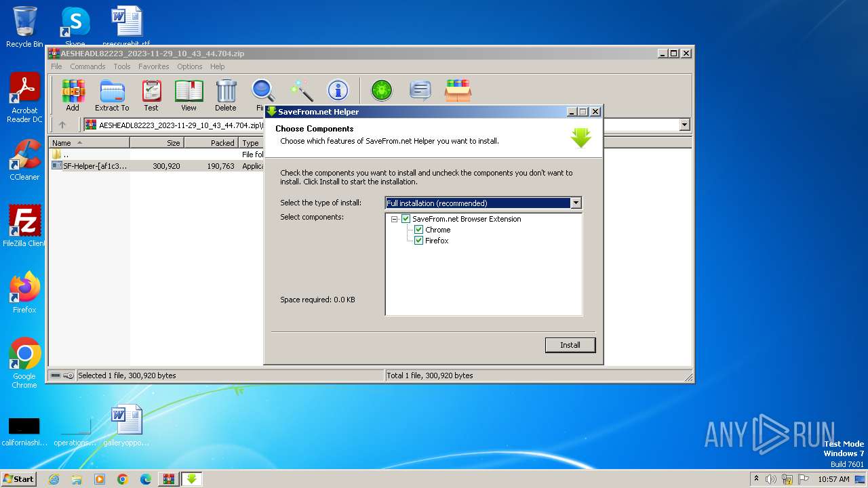Uncheck the Chrome component checkbox
The width and height of the screenshot is (868, 488).
pos(418,230)
